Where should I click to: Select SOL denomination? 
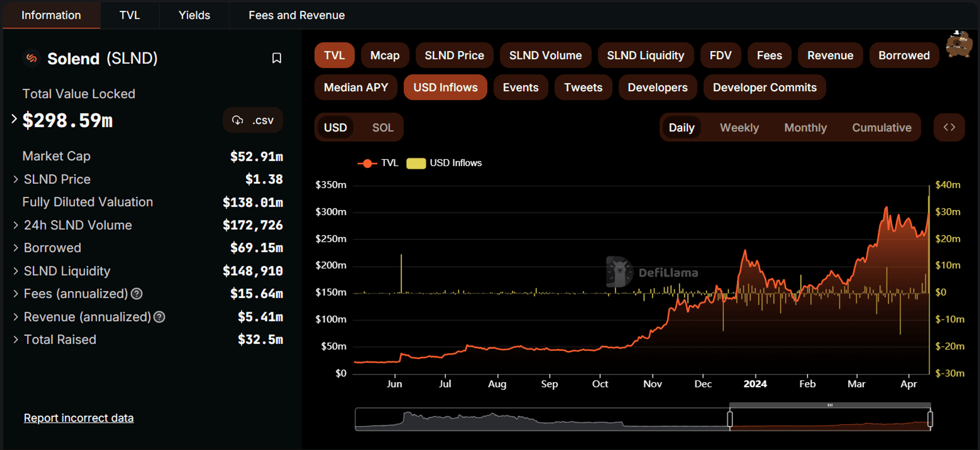click(x=383, y=127)
